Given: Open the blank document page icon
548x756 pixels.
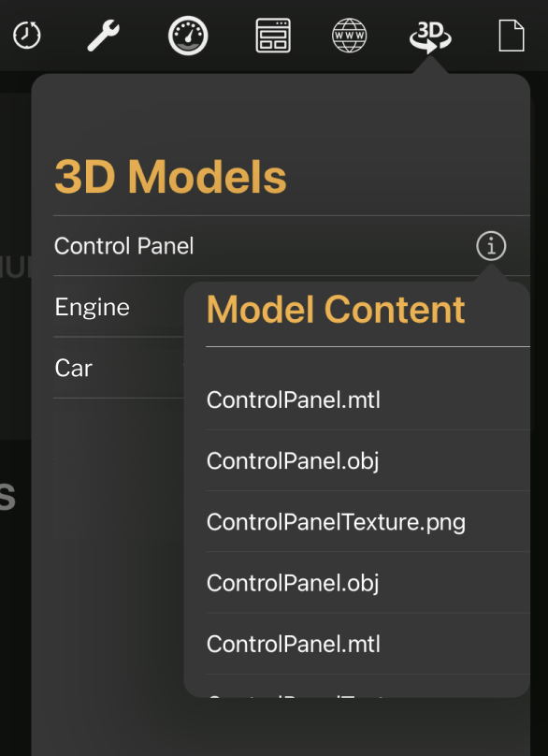Looking at the screenshot, I should (512, 36).
